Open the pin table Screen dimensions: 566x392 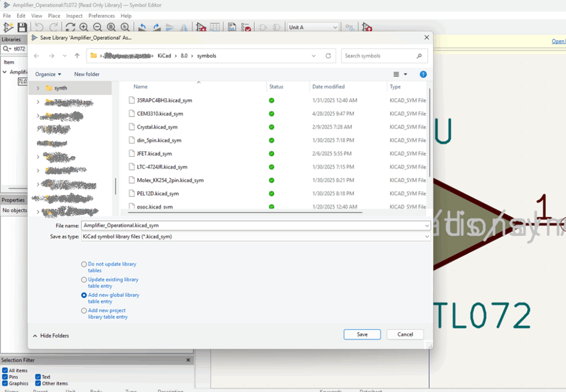tap(215, 27)
